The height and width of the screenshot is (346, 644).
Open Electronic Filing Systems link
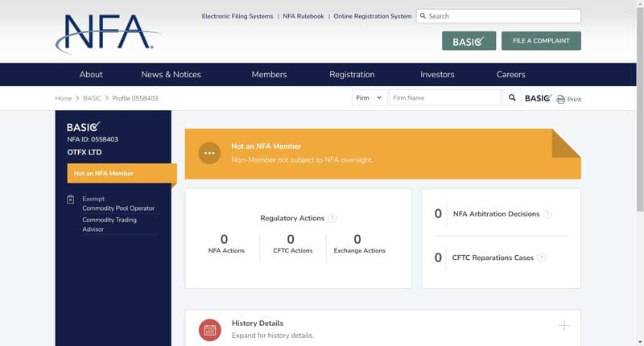(x=237, y=16)
